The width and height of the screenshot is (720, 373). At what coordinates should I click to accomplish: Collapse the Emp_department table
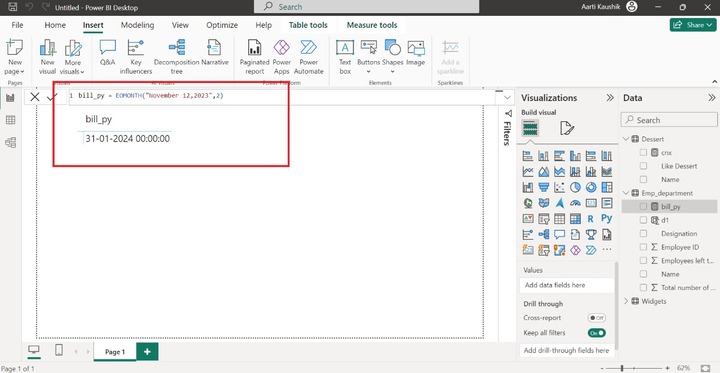626,193
